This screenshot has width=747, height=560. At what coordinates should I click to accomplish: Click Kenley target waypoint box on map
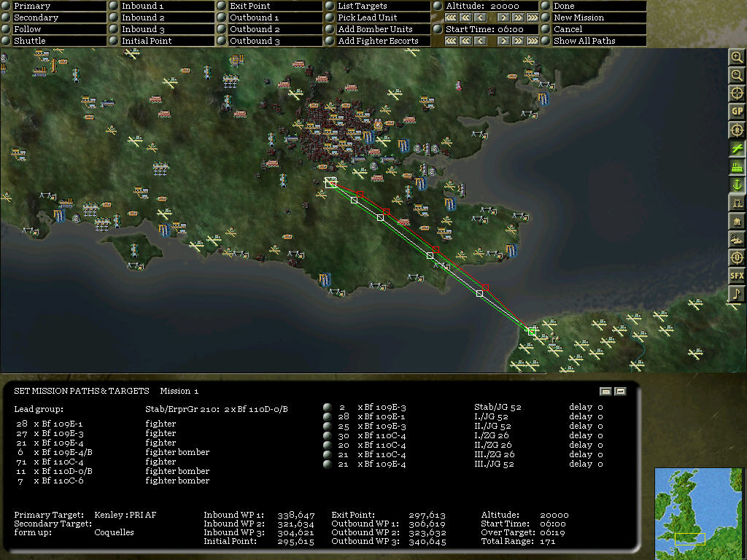330,182
